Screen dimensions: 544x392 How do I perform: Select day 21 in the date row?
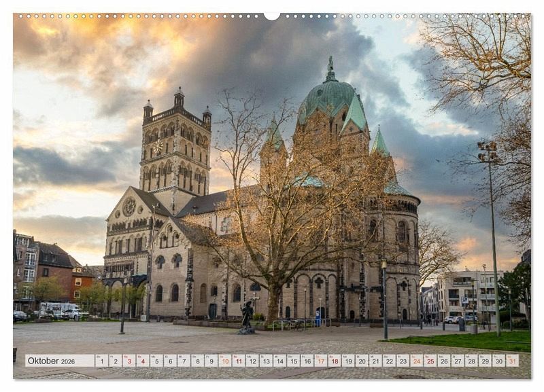[375, 361]
